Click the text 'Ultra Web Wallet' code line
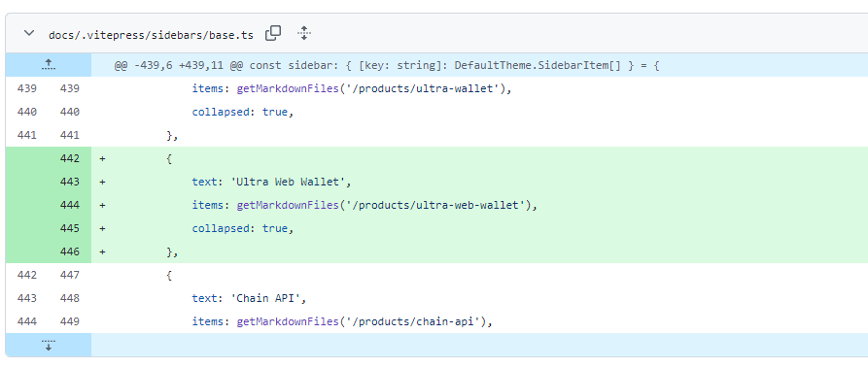The width and height of the screenshot is (868, 368). tap(272, 183)
